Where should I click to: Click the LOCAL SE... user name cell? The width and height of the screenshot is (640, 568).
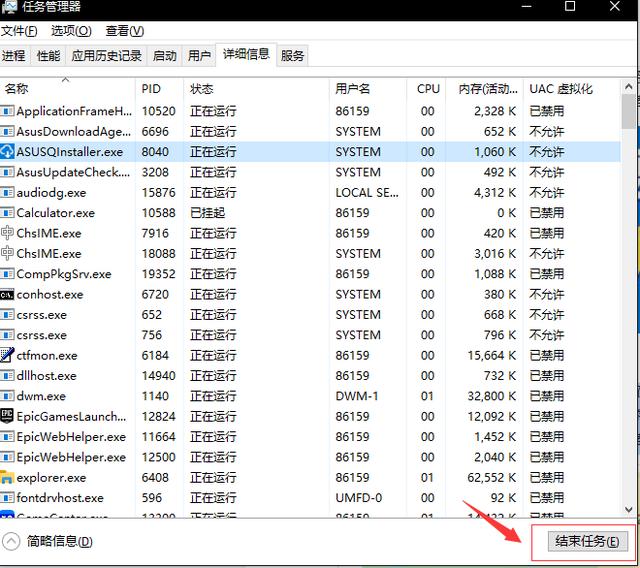pyautogui.click(x=367, y=193)
